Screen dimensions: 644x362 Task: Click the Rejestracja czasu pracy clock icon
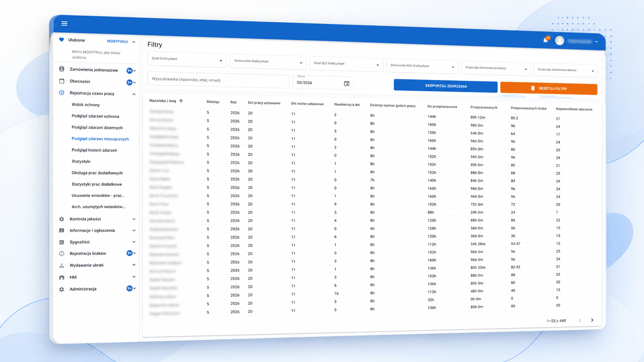[62, 93]
